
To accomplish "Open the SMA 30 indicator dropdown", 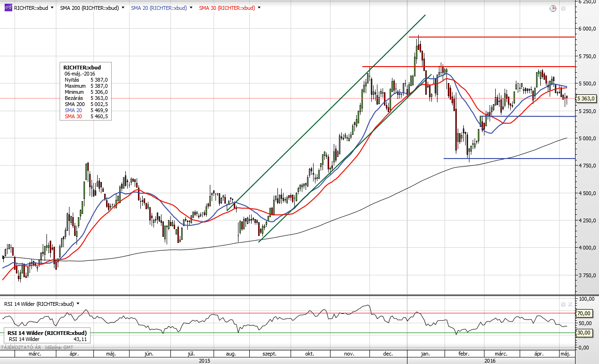I will click(260, 8).
